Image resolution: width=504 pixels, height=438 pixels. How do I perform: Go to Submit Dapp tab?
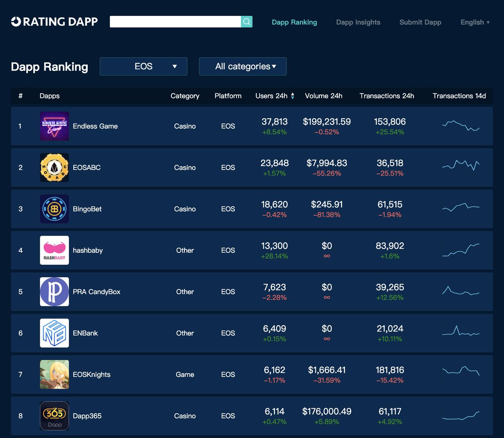point(420,22)
